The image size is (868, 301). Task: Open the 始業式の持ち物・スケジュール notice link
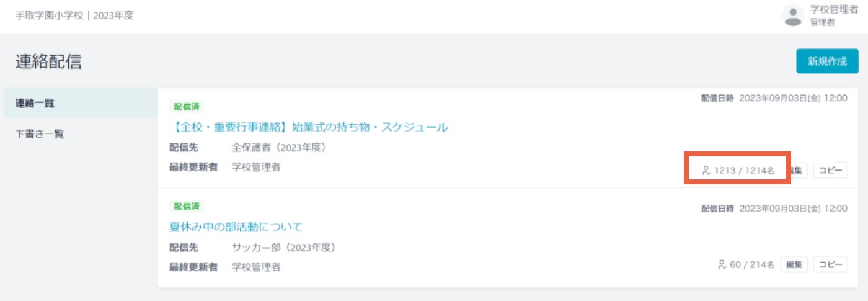pos(309,127)
